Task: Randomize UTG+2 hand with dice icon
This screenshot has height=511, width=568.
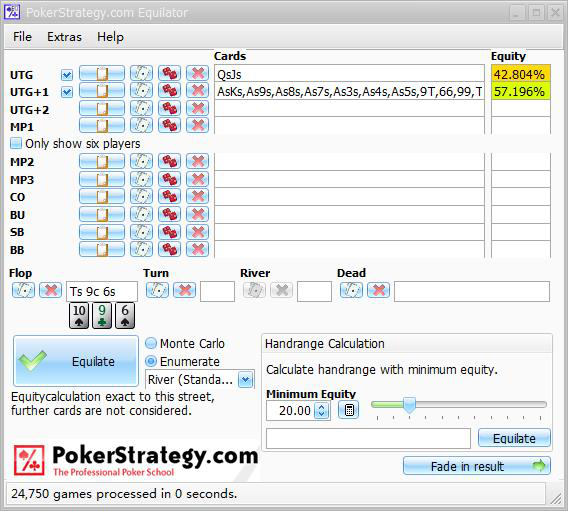Action: coord(170,108)
